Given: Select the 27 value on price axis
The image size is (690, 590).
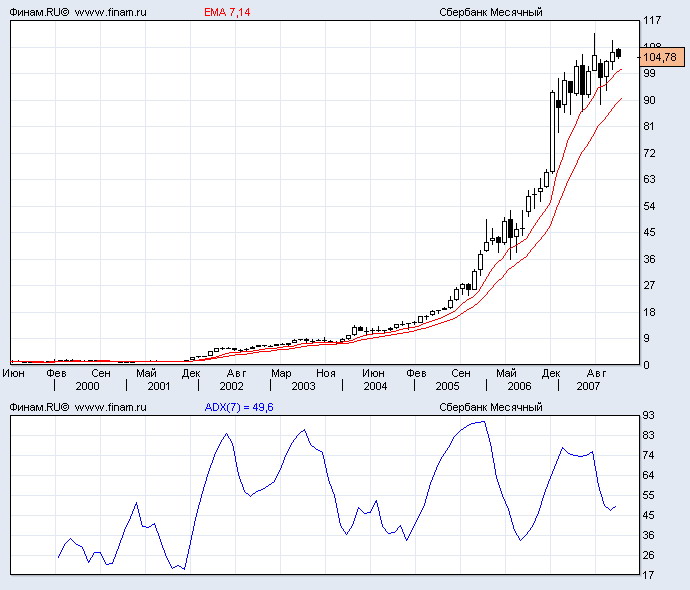Looking at the screenshot, I should [650, 286].
